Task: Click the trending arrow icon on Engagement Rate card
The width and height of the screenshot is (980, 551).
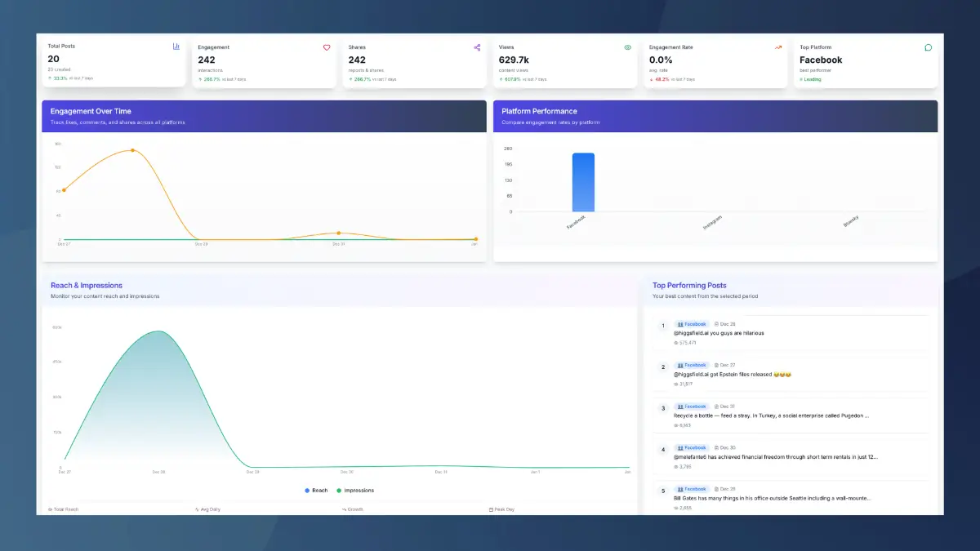Action: [778, 47]
